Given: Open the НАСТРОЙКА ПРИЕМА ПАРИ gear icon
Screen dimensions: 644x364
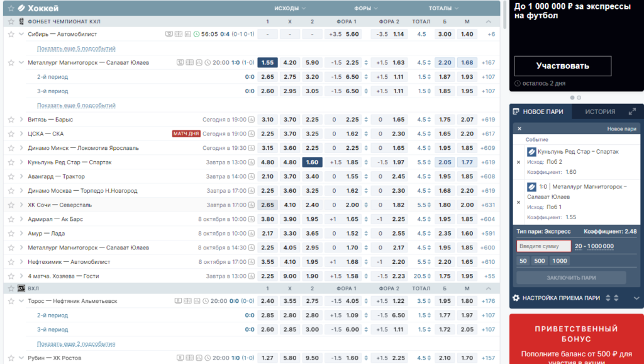Looking at the screenshot, I should pyautogui.click(x=516, y=298).
